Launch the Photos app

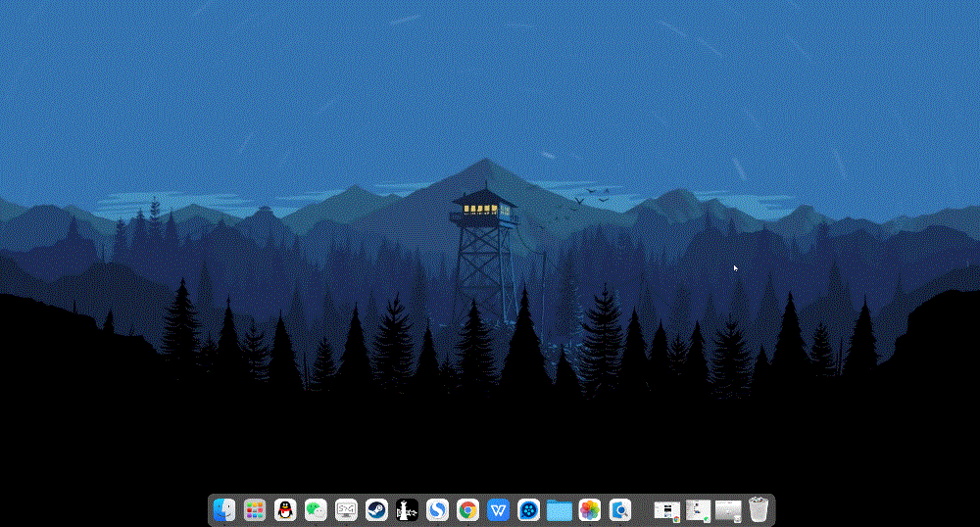pyautogui.click(x=589, y=510)
